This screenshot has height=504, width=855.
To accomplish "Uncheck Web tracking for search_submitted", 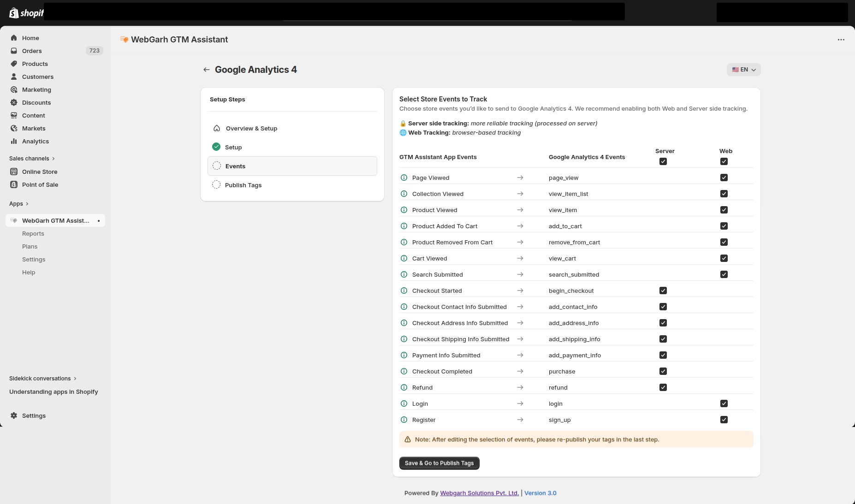I will click(x=724, y=274).
